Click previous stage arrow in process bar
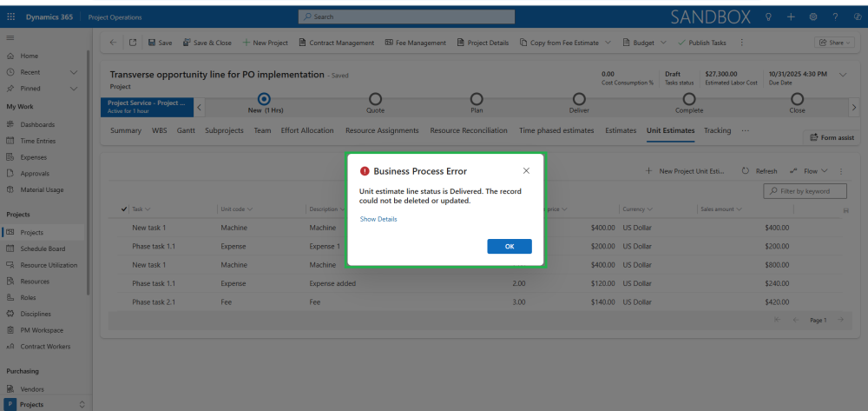 tap(200, 108)
